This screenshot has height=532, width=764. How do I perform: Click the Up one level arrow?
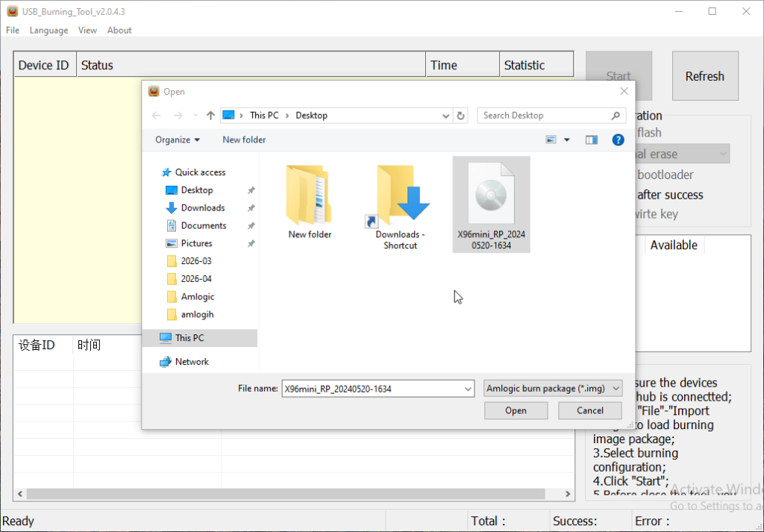click(x=210, y=116)
